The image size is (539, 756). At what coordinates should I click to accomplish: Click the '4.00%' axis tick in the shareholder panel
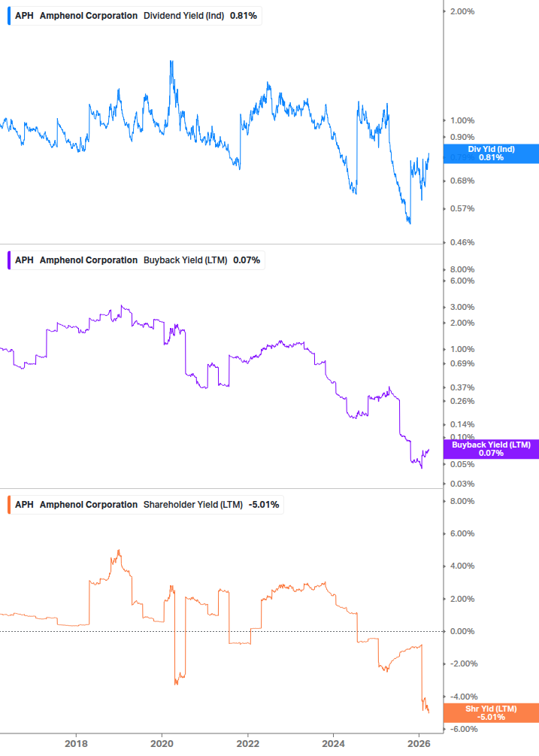tap(462, 566)
